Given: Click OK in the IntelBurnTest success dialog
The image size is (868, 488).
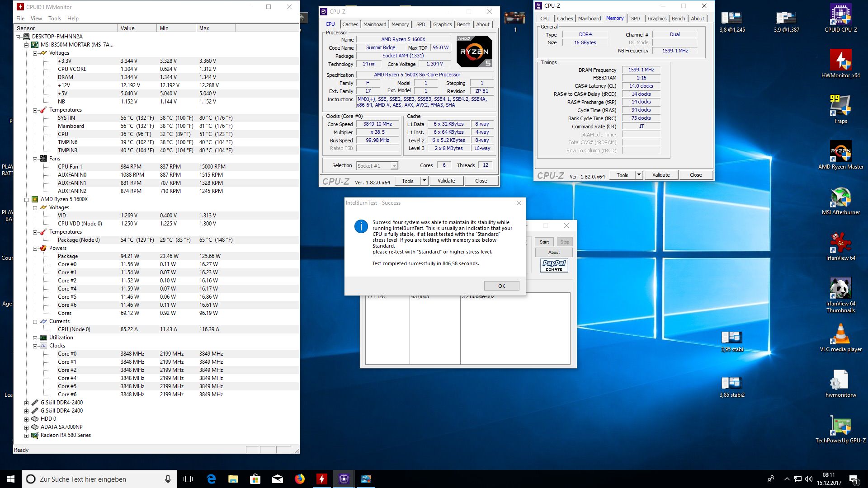Looking at the screenshot, I should point(501,286).
